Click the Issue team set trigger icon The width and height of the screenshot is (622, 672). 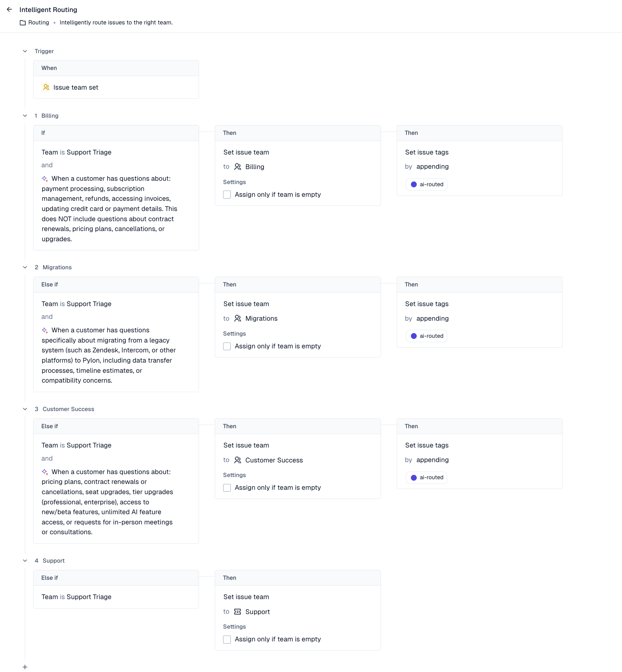46,87
